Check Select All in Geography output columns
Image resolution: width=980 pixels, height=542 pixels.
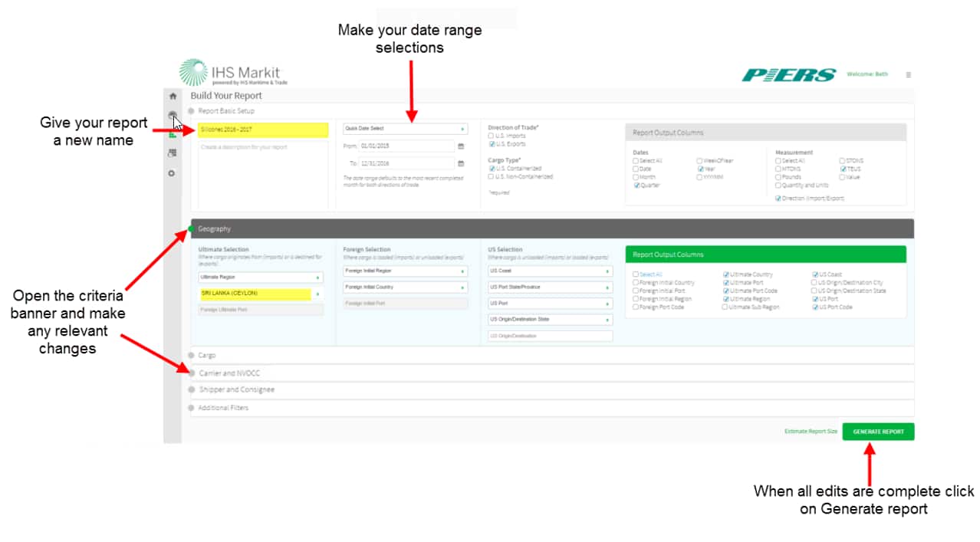636,274
